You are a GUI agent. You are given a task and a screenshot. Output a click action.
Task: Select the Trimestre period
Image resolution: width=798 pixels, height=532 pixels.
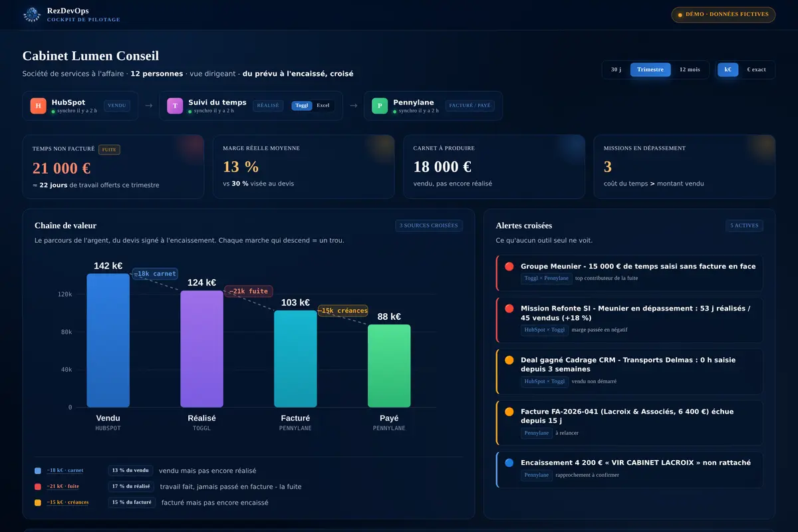(x=650, y=70)
